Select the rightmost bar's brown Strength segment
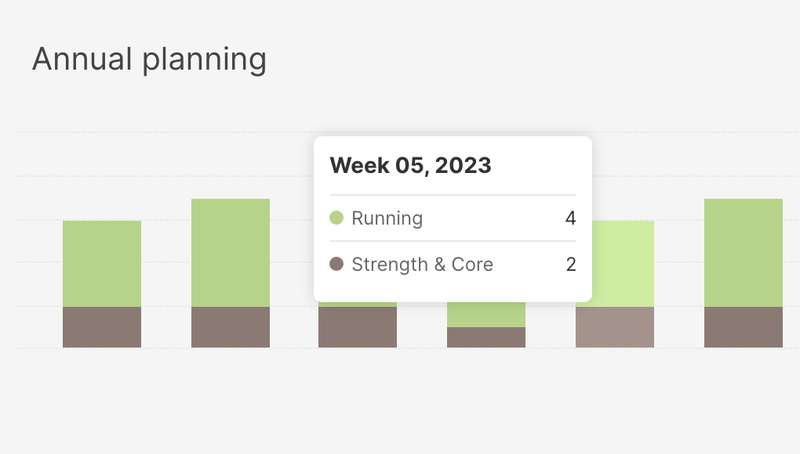Screen dimensions: 800x454 coord(743,327)
